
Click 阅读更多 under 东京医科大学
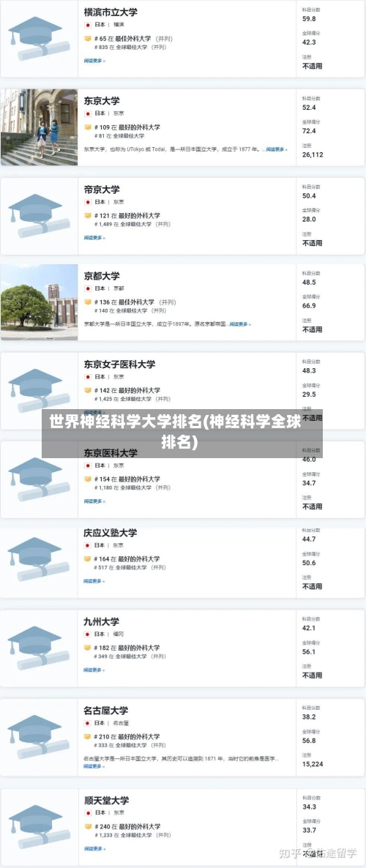(x=94, y=501)
